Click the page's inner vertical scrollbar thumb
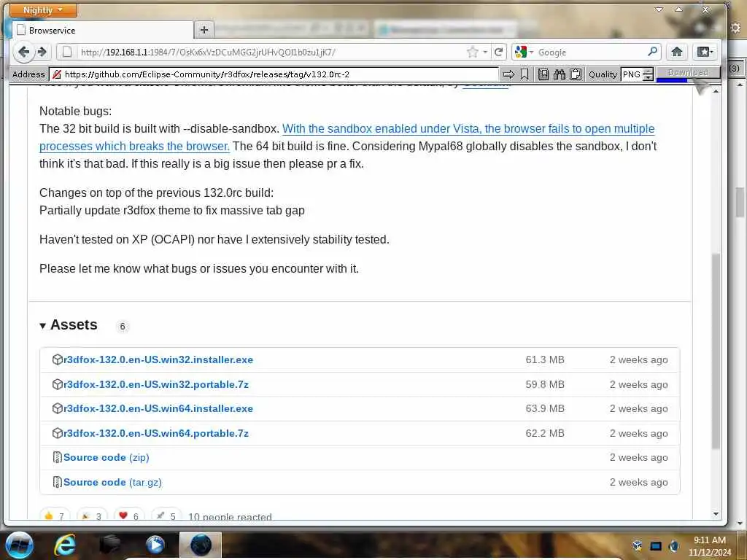This screenshot has height=560, width=747. pyautogui.click(x=716, y=351)
